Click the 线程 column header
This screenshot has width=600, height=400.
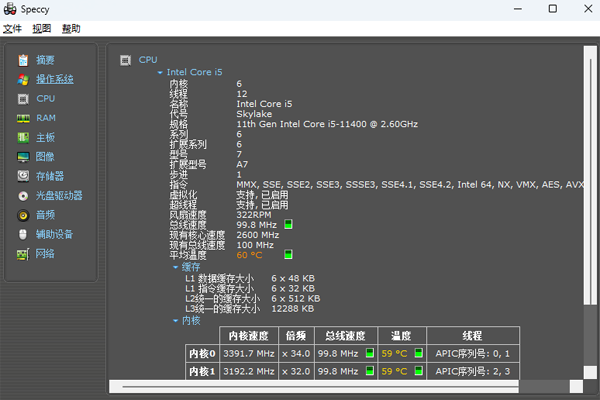pos(473,336)
